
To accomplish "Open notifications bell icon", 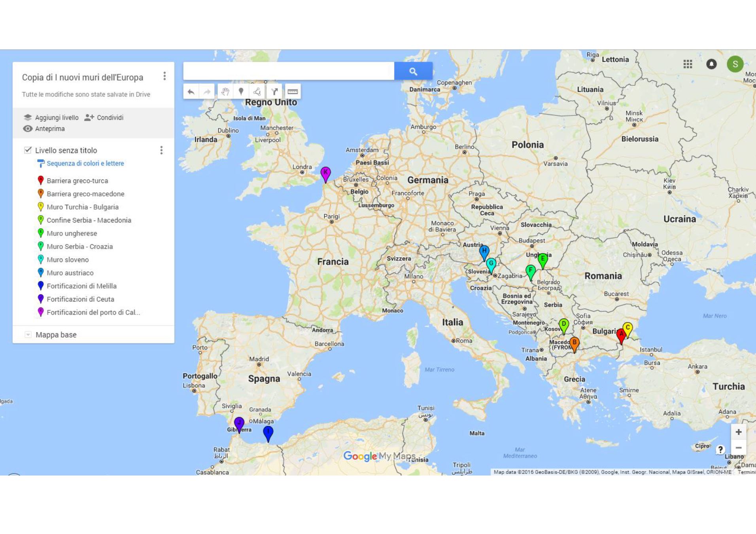I will pyautogui.click(x=711, y=64).
